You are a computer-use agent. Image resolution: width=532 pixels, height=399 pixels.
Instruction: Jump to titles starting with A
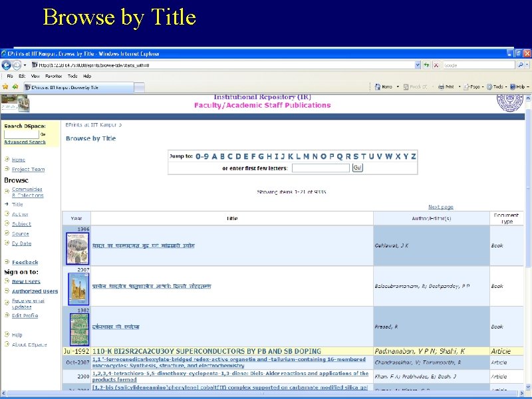214,156
